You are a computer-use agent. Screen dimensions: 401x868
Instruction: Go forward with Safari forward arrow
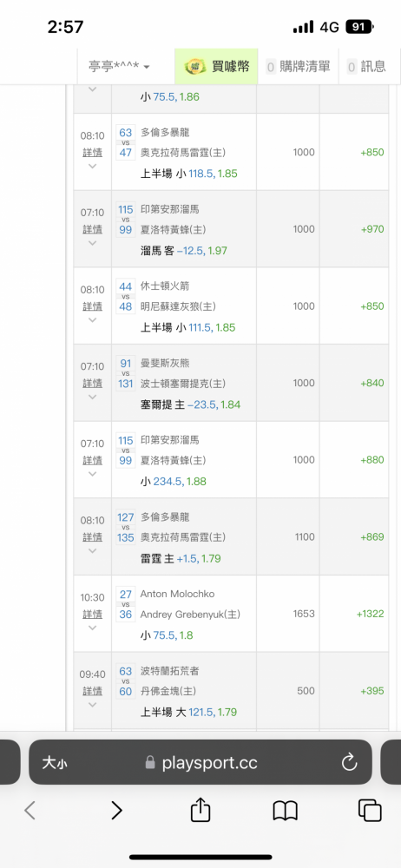tap(116, 811)
